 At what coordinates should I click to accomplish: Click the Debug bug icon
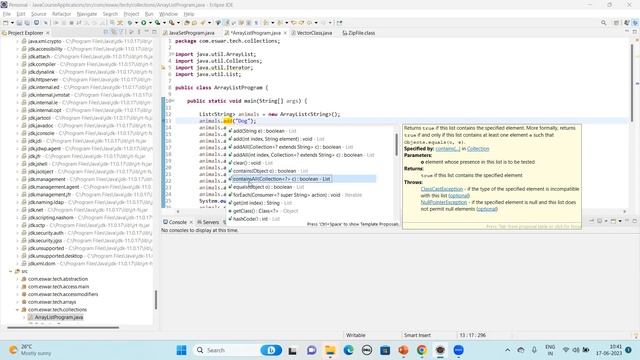[130, 23]
